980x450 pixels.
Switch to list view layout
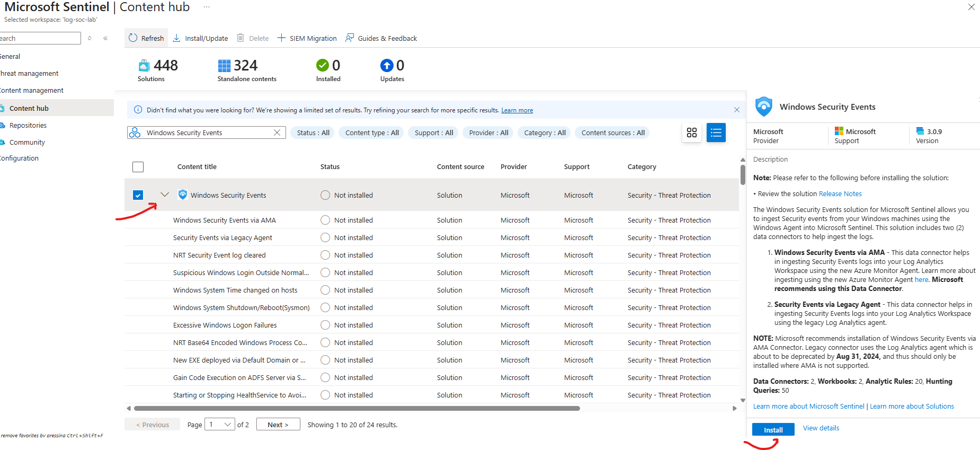coord(716,133)
